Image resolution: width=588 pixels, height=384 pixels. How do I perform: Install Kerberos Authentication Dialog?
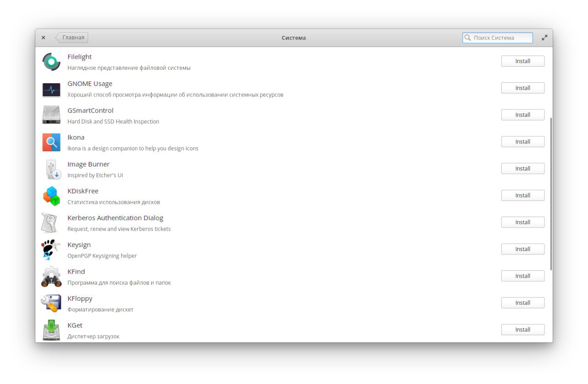point(523,222)
